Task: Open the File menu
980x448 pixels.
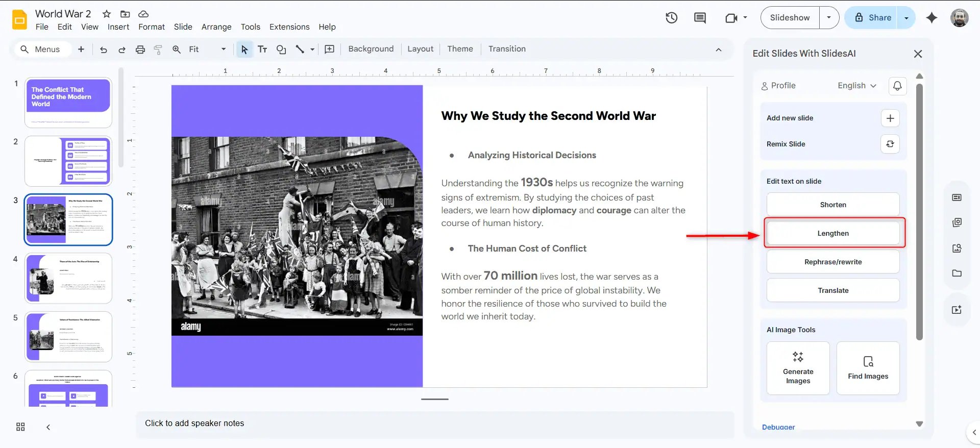Action: 42,27
